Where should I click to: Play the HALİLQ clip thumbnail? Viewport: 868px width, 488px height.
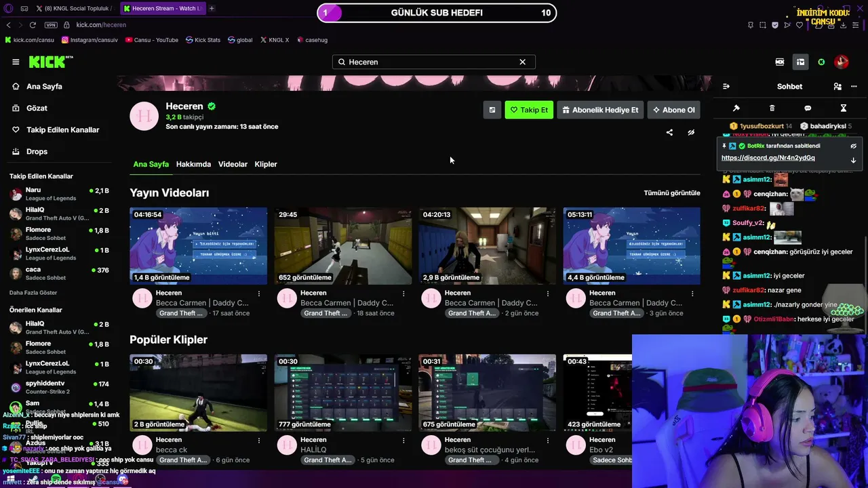pos(343,392)
